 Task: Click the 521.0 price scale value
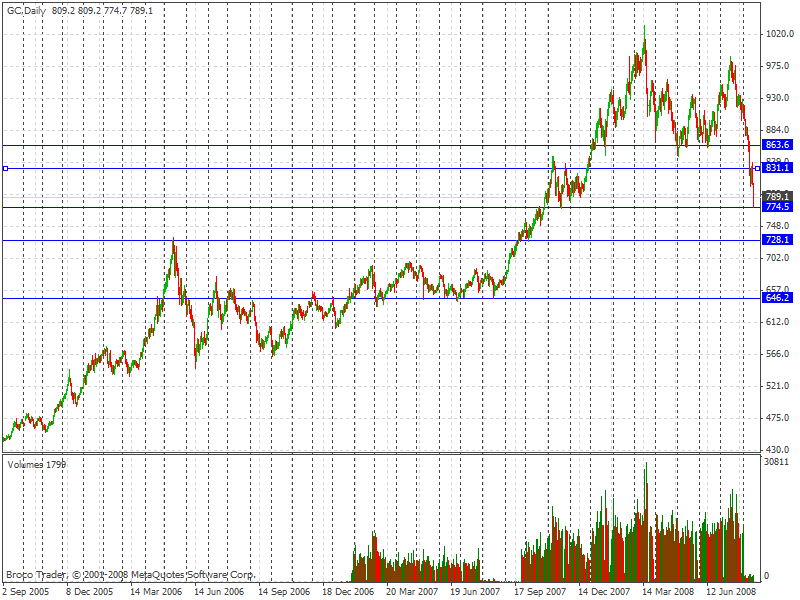tap(778, 386)
